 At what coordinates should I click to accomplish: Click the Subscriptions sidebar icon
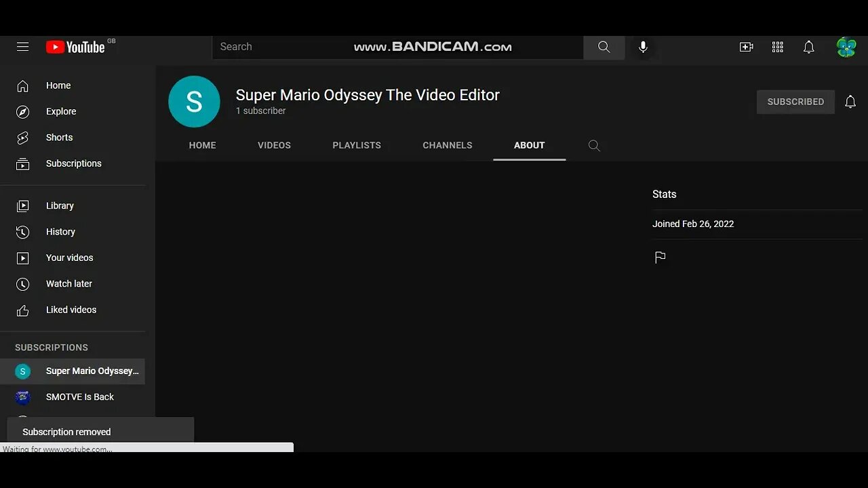click(22, 164)
